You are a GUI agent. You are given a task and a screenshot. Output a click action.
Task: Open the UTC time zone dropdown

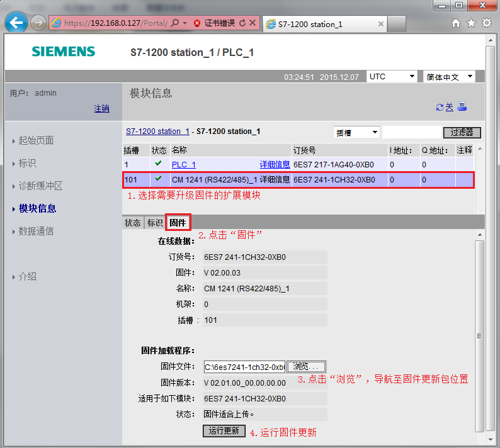392,77
